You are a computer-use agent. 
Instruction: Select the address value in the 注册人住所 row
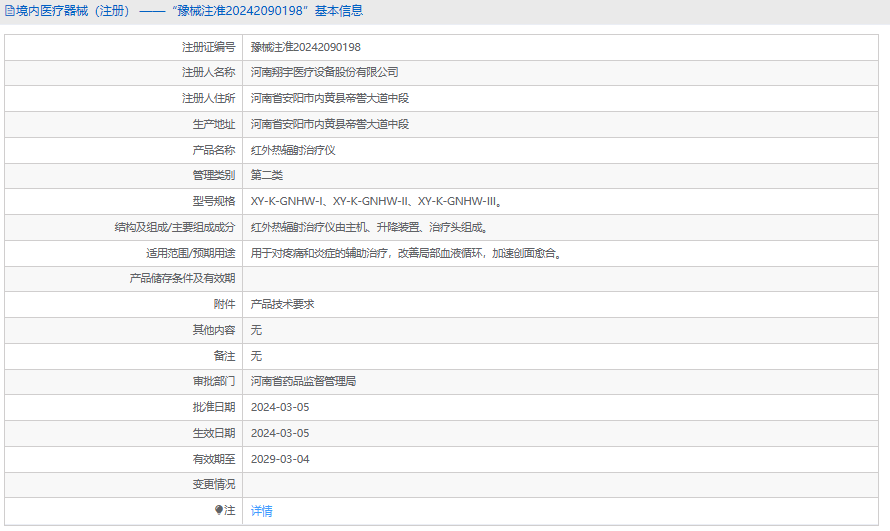330,98
